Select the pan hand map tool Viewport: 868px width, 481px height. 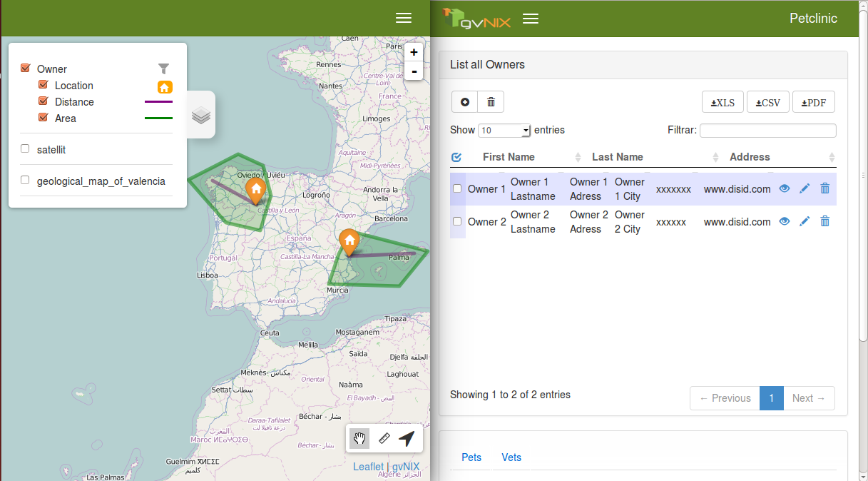click(x=359, y=438)
